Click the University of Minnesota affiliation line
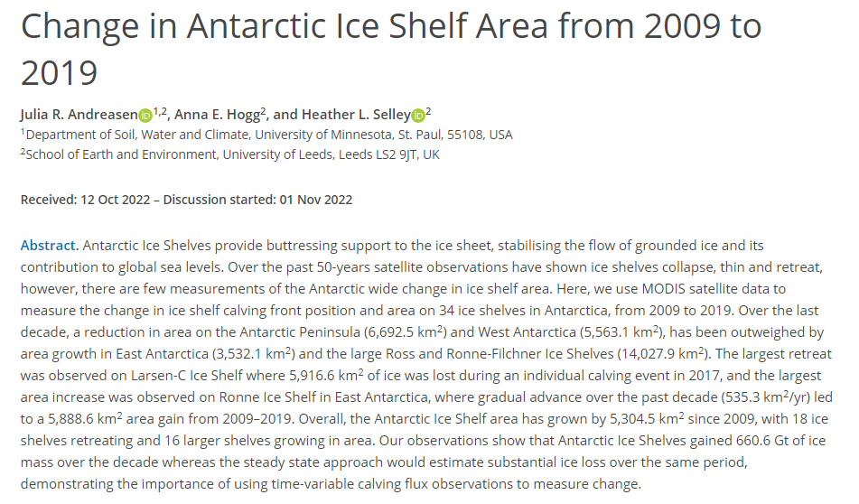The width and height of the screenshot is (859, 504). tap(266, 135)
